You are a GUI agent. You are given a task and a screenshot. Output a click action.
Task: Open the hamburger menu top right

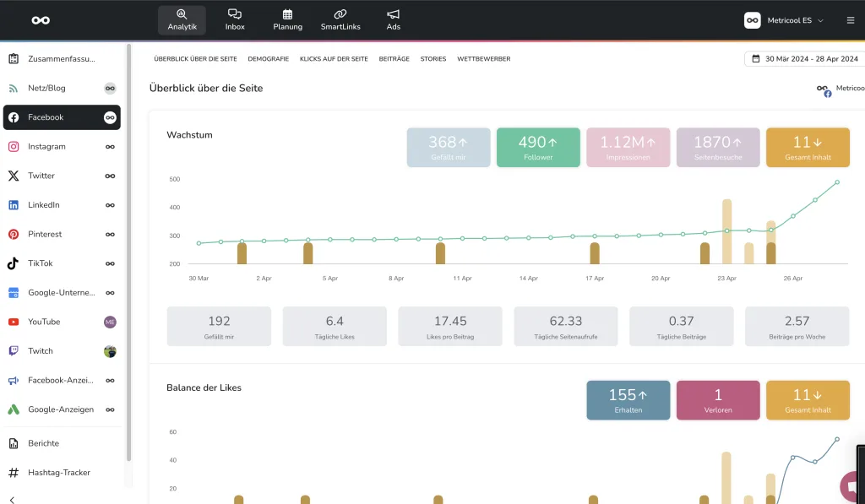point(850,20)
